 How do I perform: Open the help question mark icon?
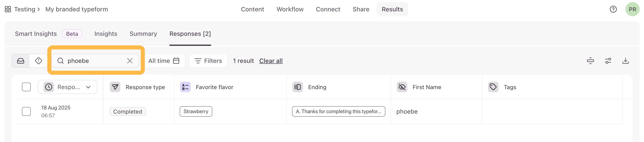pyautogui.click(x=613, y=9)
